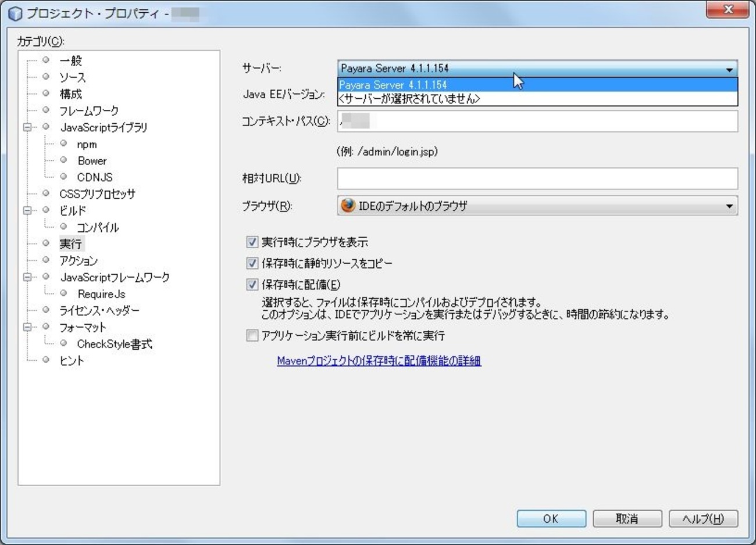Select the フォーマット category
The image size is (756, 545).
pyautogui.click(x=83, y=327)
